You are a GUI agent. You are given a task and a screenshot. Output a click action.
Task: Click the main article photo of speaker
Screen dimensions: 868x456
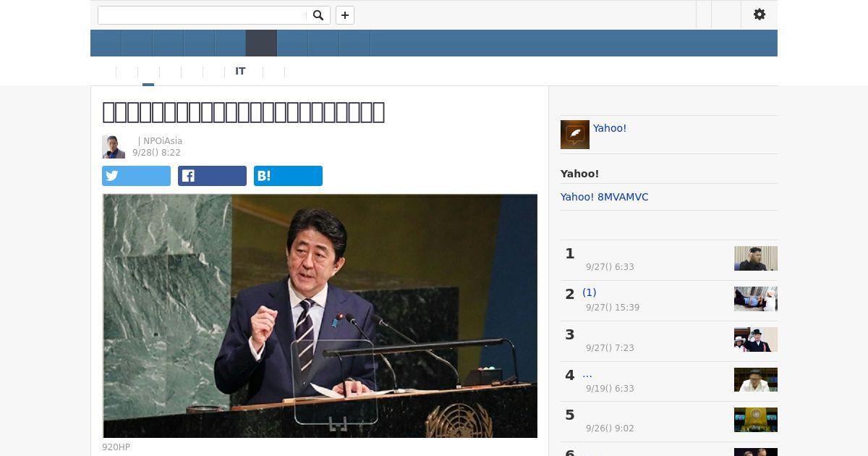click(320, 316)
